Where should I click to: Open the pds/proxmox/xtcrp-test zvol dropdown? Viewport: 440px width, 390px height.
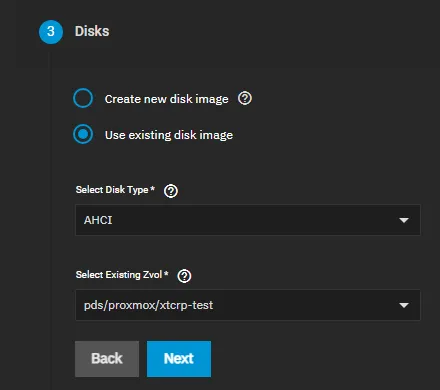coord(248,305)
